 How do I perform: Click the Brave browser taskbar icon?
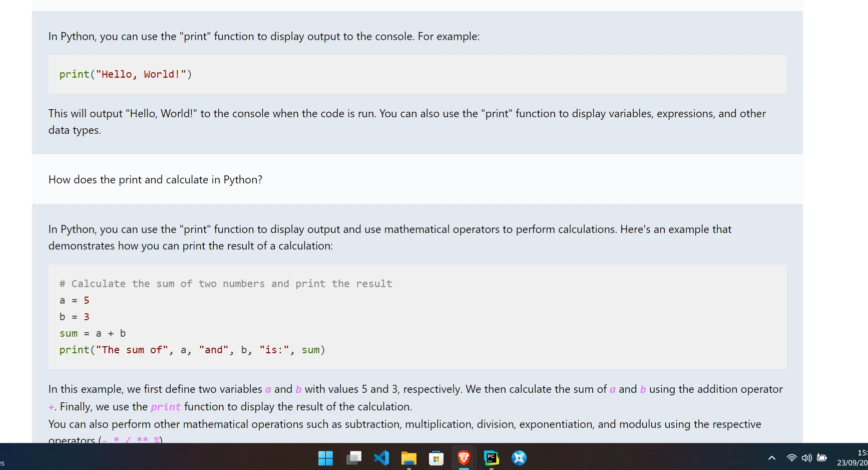point(464,458)
